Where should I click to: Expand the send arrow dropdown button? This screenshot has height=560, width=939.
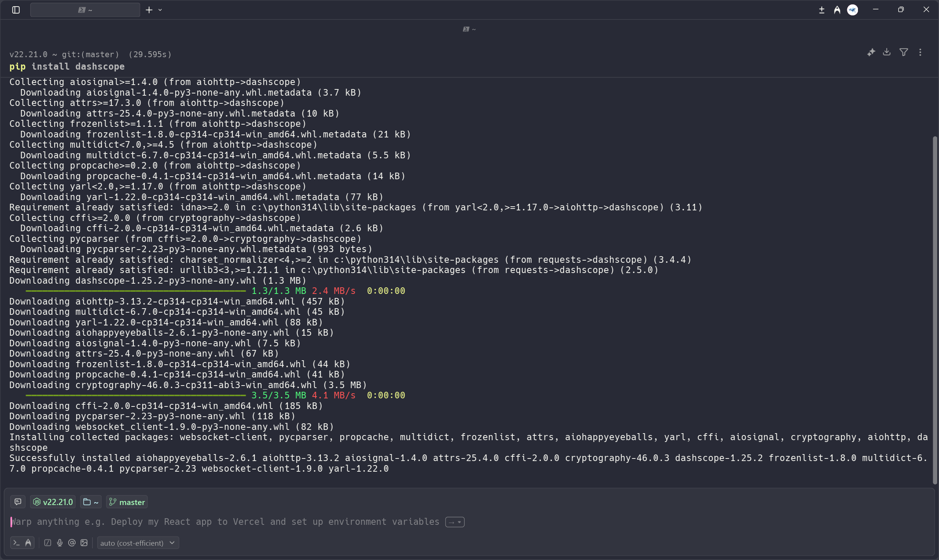pyautogui.click(x=454, y=522)
